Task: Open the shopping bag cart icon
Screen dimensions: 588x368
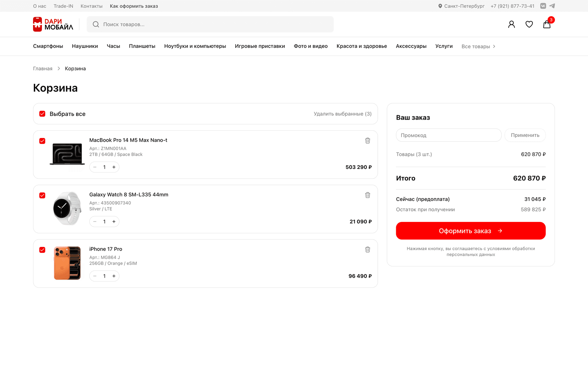Action: point(547,24)
